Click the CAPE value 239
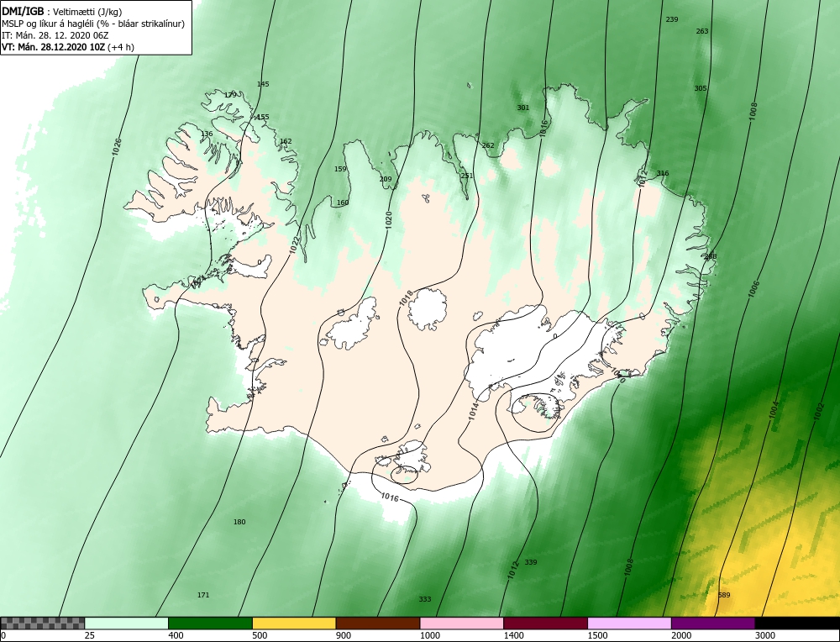The height and width of the screenshot is (642, 840). click(x=672, y=19)
